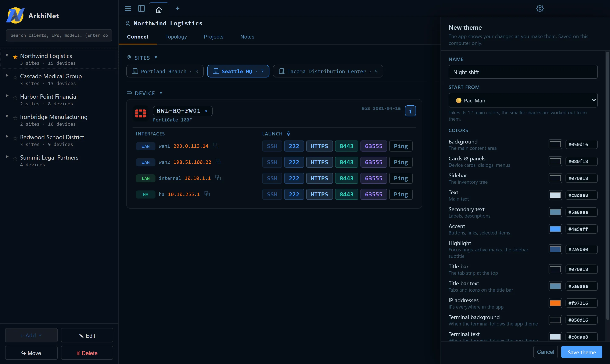The width and height of the screenshot is (610, 364).
Task: Copy the wan2 IP address 198.51.100.22
Action: coord(218,162)
